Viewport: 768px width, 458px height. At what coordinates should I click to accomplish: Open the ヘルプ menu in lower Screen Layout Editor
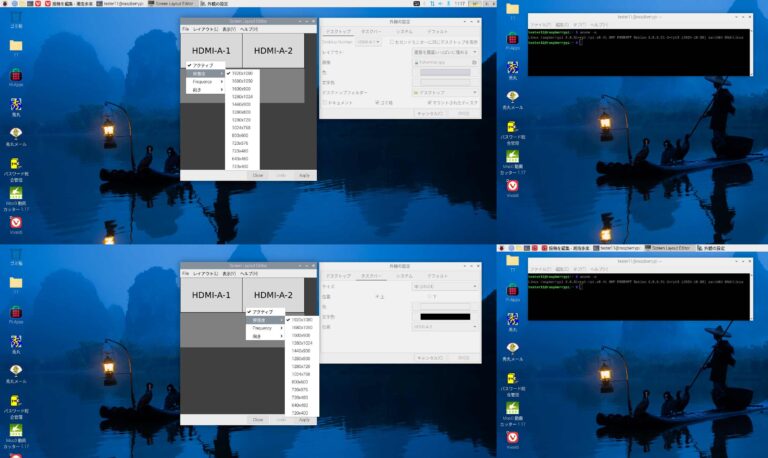(249, 273)
